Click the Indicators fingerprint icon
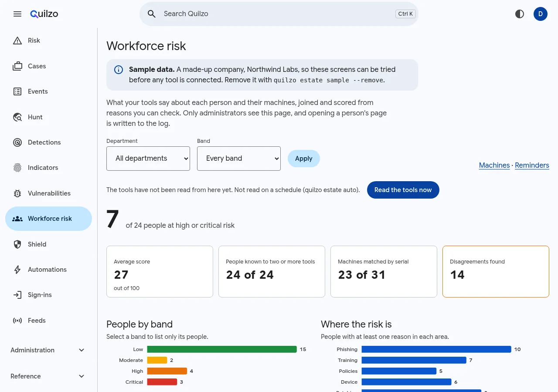 tap(17, 168)
